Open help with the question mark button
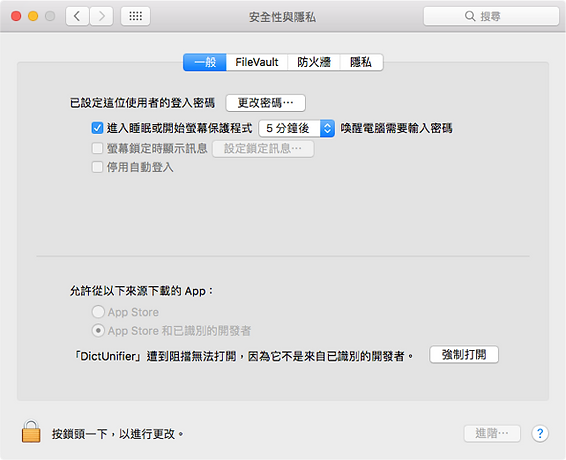566x460 pixels. pos(540,433)
